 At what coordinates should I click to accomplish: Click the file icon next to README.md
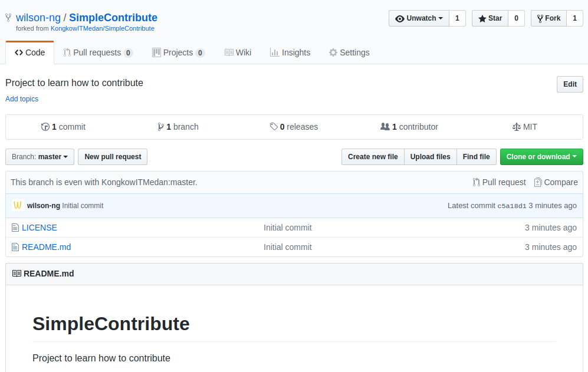tap(15, 247)
